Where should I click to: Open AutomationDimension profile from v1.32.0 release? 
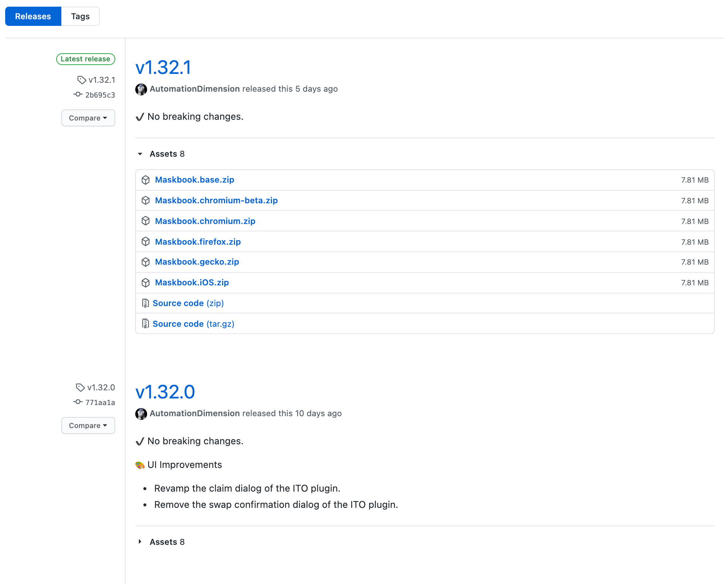tap(195, 414)
